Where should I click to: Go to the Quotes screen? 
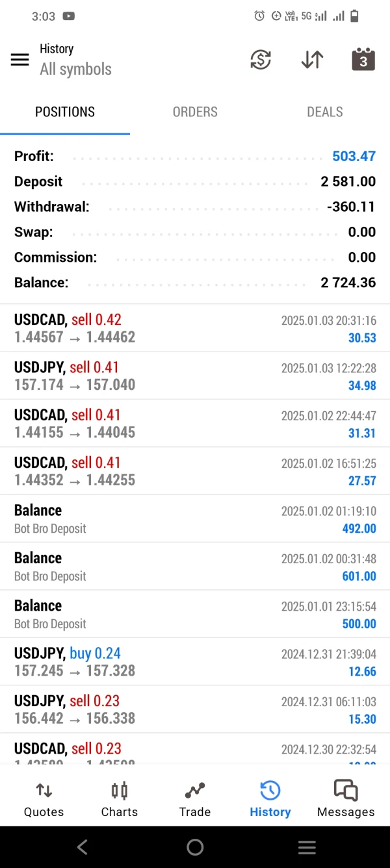point(44,799)
